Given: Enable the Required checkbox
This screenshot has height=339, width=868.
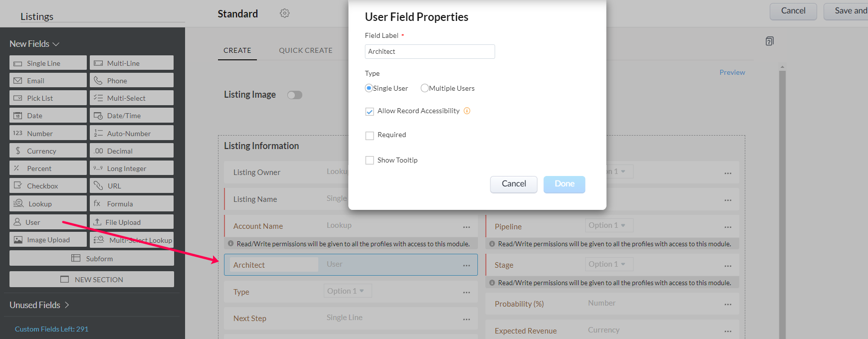Looking at the screenshot, I should pyautogui.click(x=370, y=136).
